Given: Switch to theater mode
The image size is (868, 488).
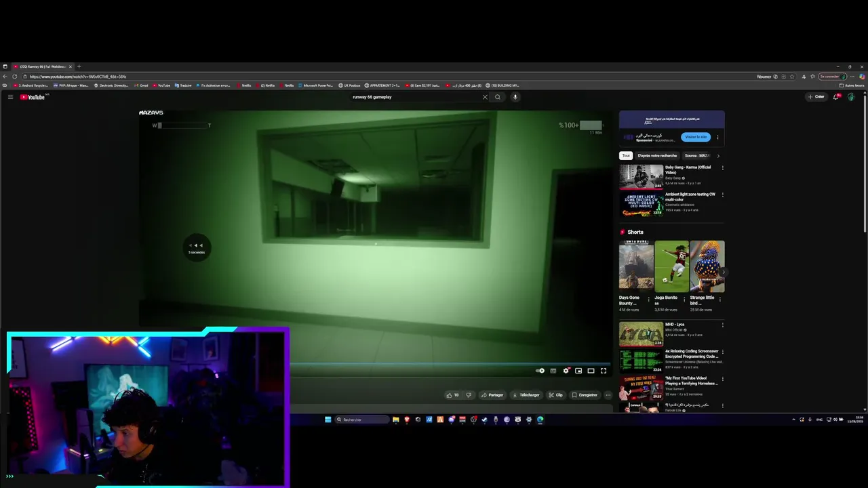Looking at the screenshot, I should tap(591, 371).
